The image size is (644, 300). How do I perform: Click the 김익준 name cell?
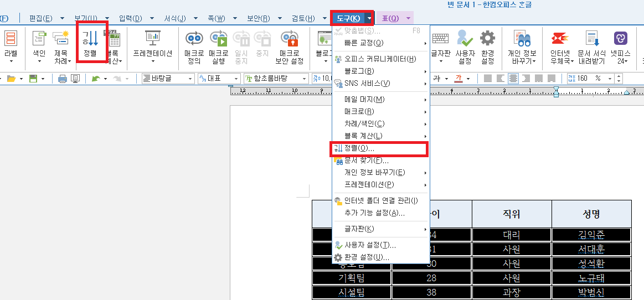click(x=591, y=235)
